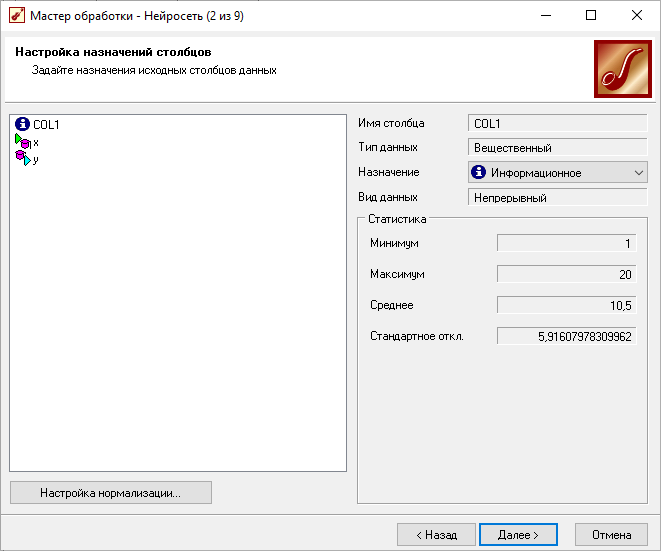
Task: Click the Минимум value field
Action: click(567, 243)
